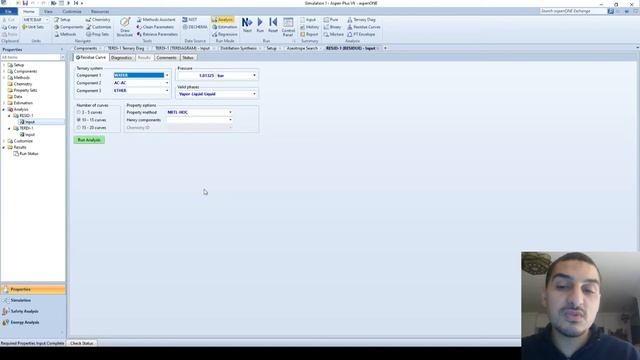Open Component 3 dropdown
This screenshot has height=360, width=640.
[x=167, y=91]
